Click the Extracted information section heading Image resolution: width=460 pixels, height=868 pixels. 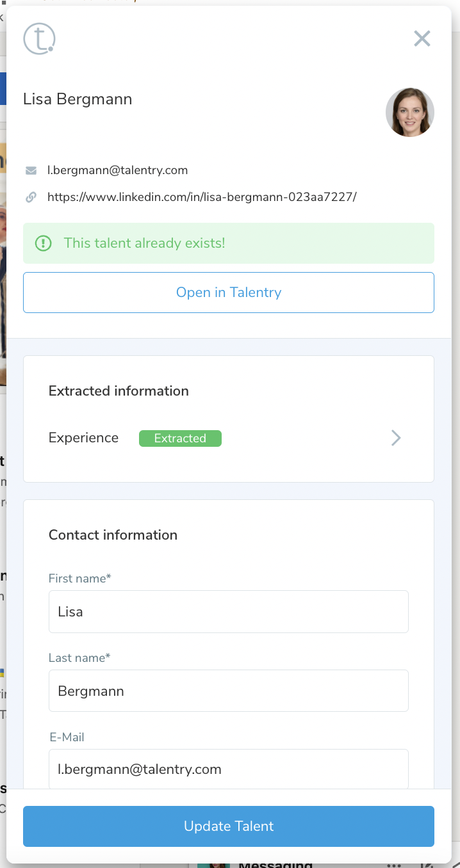119,391
